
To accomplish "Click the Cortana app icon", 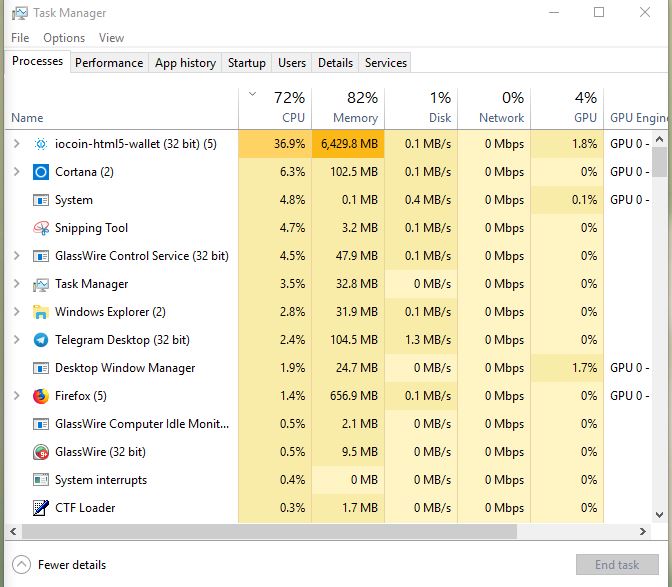I will pyautogui.click(x=41, y=172).
